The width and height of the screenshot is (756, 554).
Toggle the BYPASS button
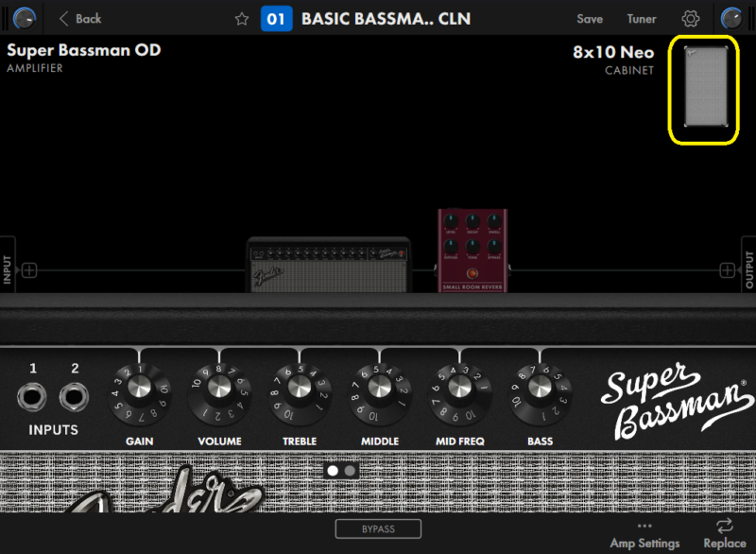click(x=378, y=528)
